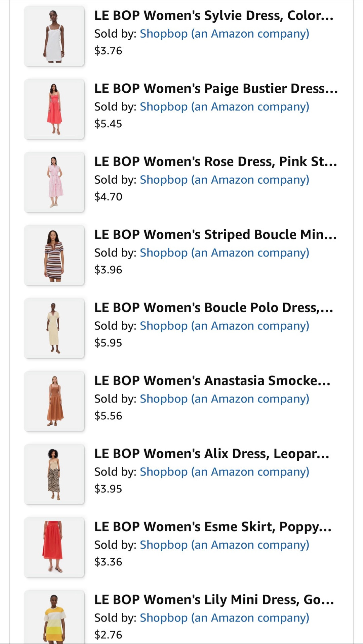Select the yellow Lily Mini Dress thumbnail
This screenshot has height=644, width=363.
(x=54, y=618)
